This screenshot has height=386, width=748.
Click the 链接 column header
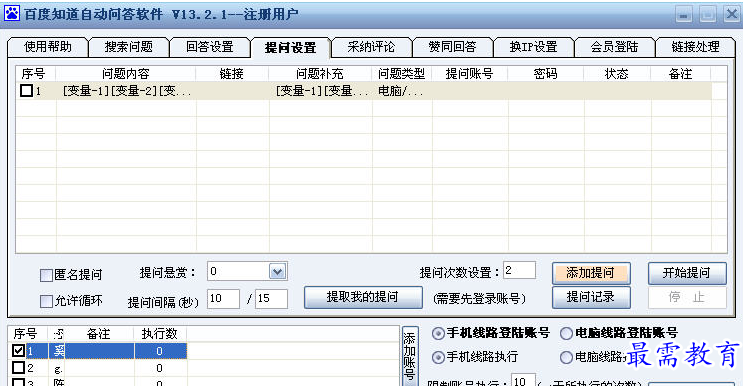232,74
